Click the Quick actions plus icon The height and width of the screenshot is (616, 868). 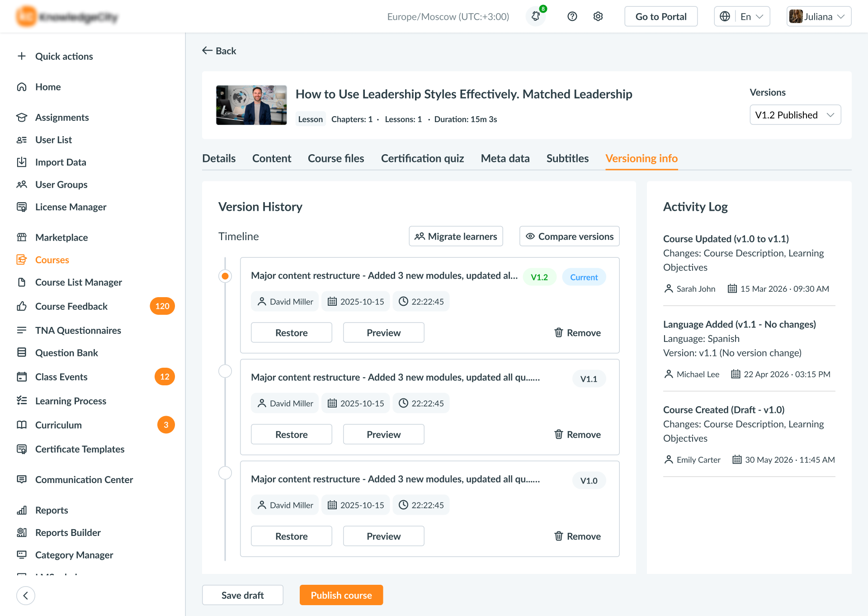click(22, 56)
